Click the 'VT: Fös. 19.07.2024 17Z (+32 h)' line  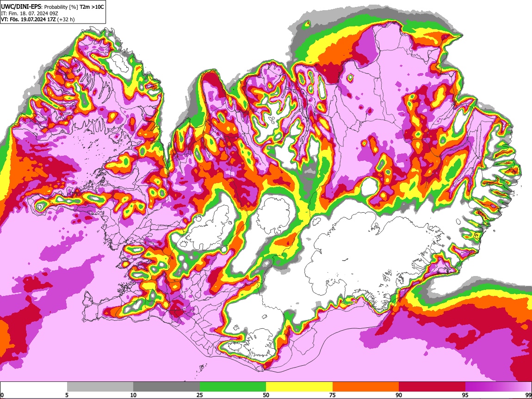(37, 19)
